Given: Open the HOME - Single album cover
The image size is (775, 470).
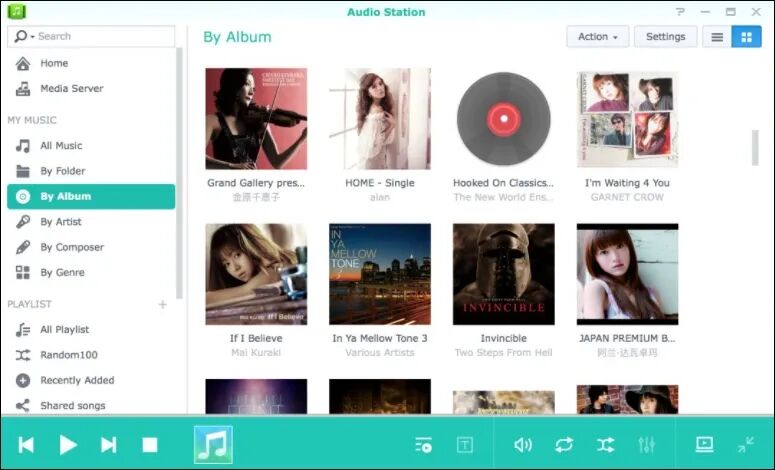Looking at the screenshot, I should (x=380, y=119).
